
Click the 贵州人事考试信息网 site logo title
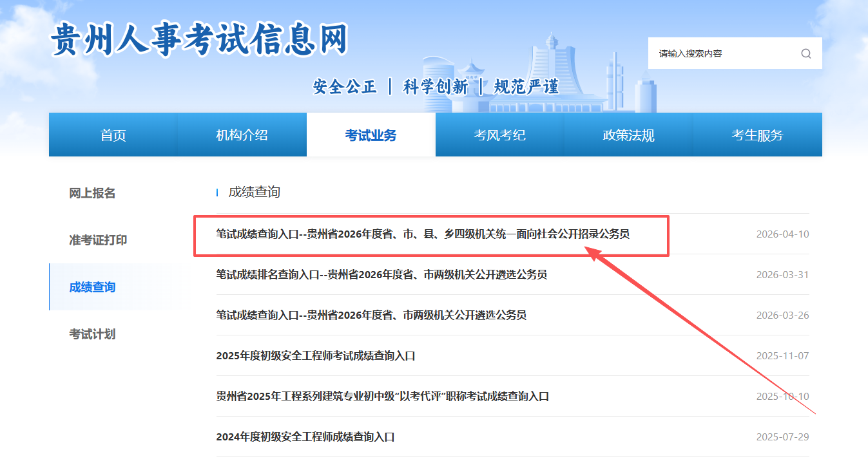[200, 40]
